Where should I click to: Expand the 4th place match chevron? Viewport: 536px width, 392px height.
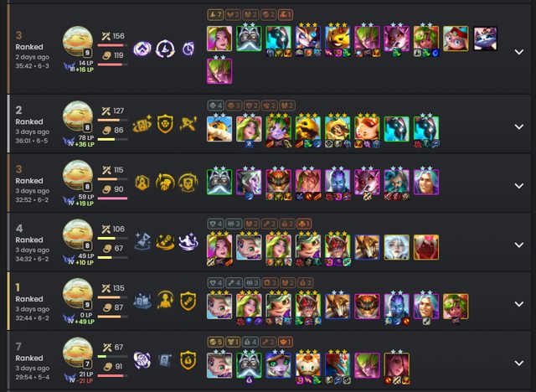tap(519, 245)
